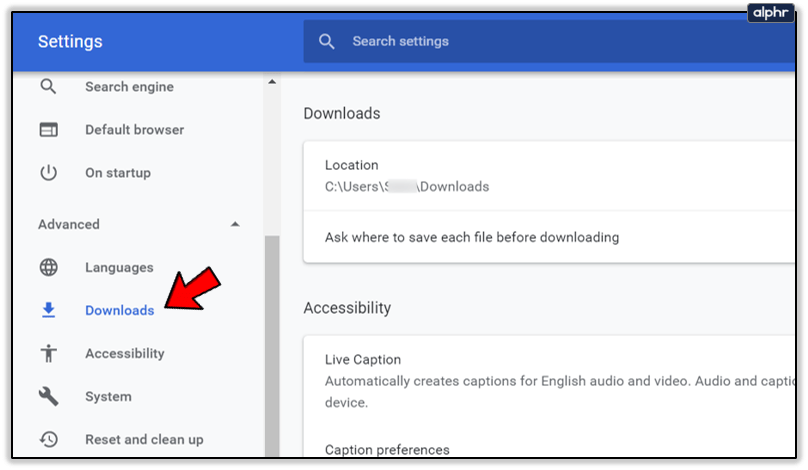The image size is (808, 470).
Task: Click the Search engine magnifier icon
Action: (x=48, y=87)
